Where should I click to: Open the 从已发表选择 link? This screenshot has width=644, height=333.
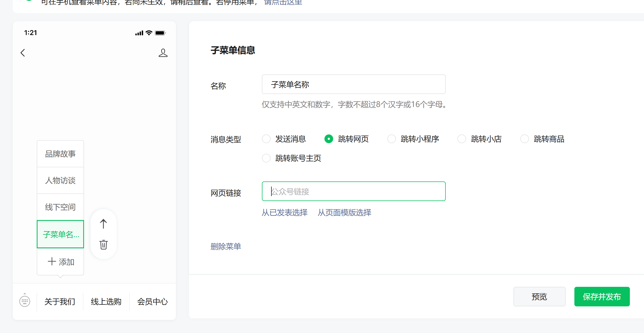pyautogui.click(x=284, y=212)
